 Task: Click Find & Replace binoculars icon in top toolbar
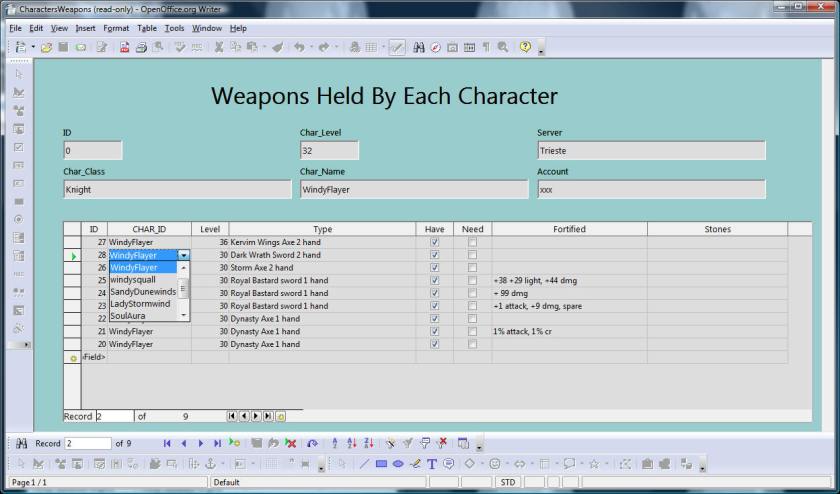pos(420,47)
